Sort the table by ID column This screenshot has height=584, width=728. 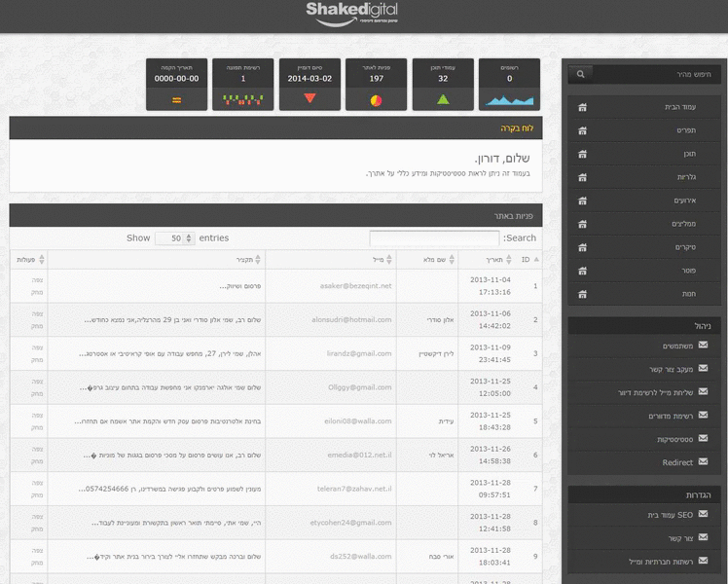pos(529,260)
